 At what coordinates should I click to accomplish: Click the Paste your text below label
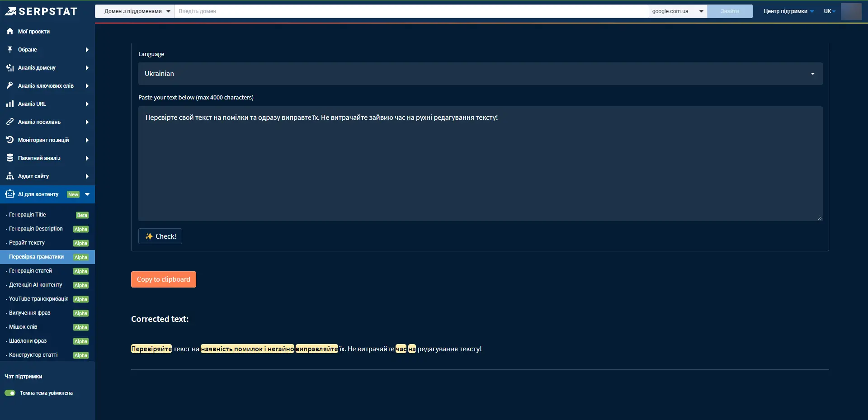[196, 98]
